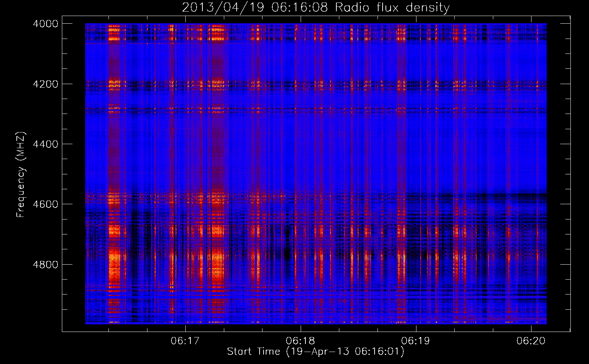Click the plot title "2013/04/19 06:16:08 Radio flux density"
This screenshot has width=589, height=364.
coord(316,8)
